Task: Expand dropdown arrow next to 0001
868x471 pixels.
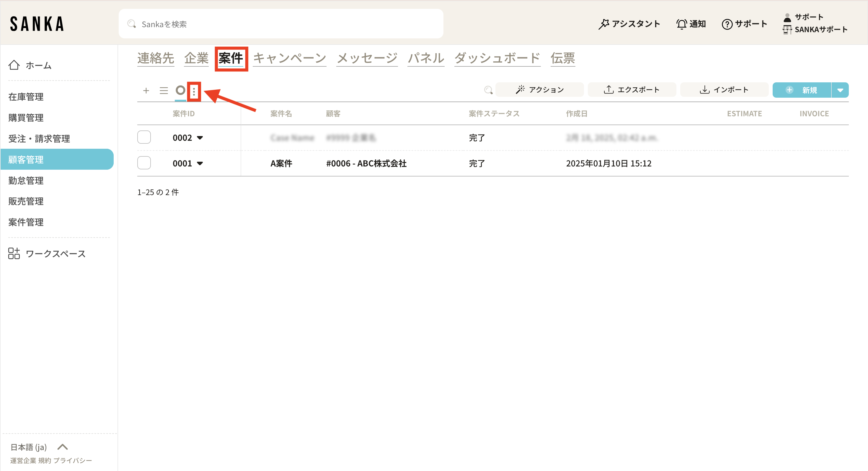Action: pyautogui.click(x=200, y=163)
